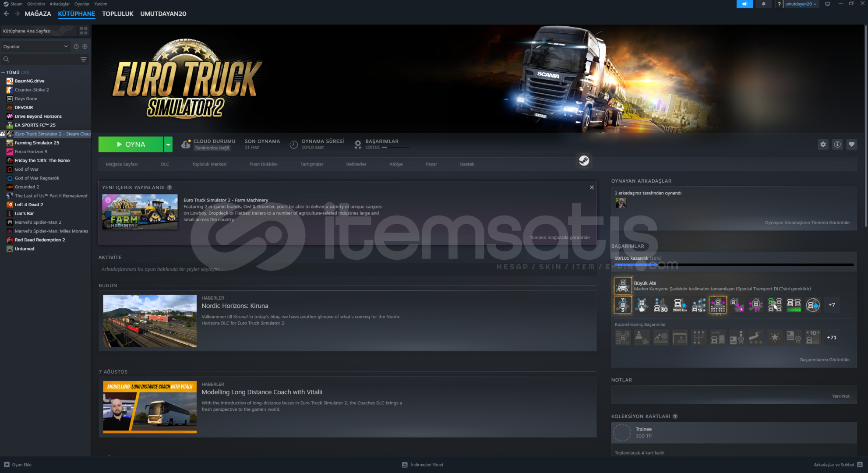The image size is (868, 473).
Task: Click the main page vertical scrollbar
Action: tap(866, 125)
